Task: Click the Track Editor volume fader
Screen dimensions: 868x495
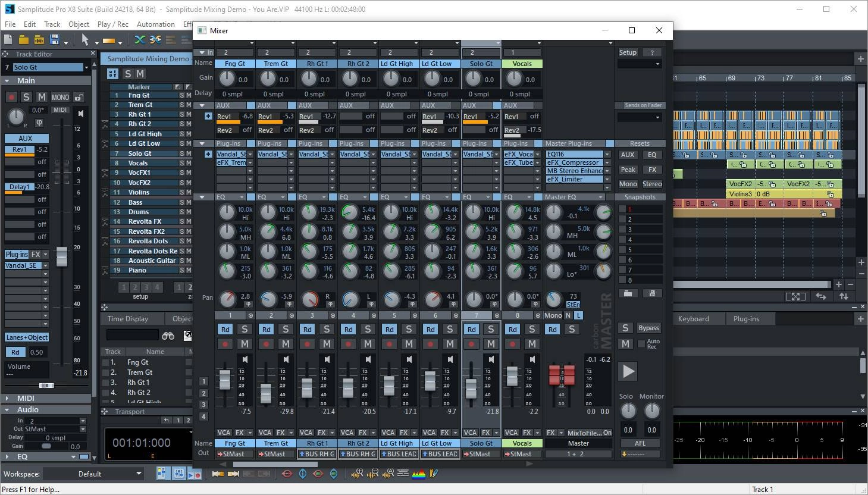Action: pos(61,257)
